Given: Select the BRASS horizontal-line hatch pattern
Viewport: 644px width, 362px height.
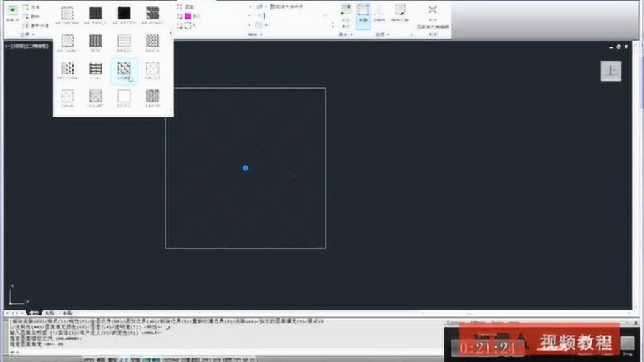Looking at the screenshot, I should point(125,41).
